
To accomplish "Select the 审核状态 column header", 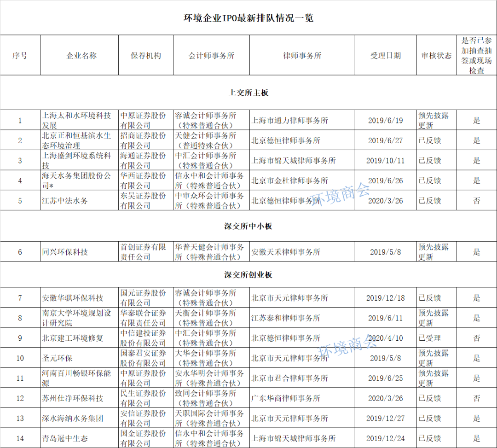I will (x=436, y=56).
